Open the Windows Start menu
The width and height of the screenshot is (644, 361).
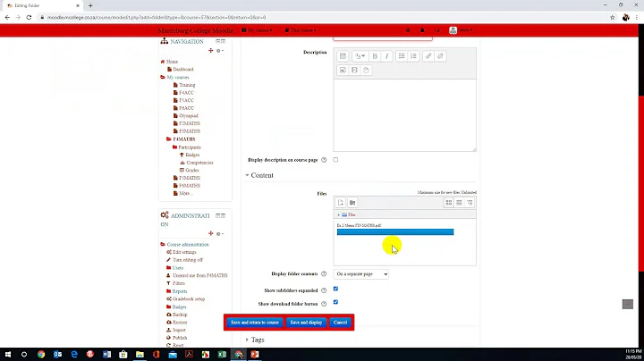pyautogui.click(x=8, y=355)
